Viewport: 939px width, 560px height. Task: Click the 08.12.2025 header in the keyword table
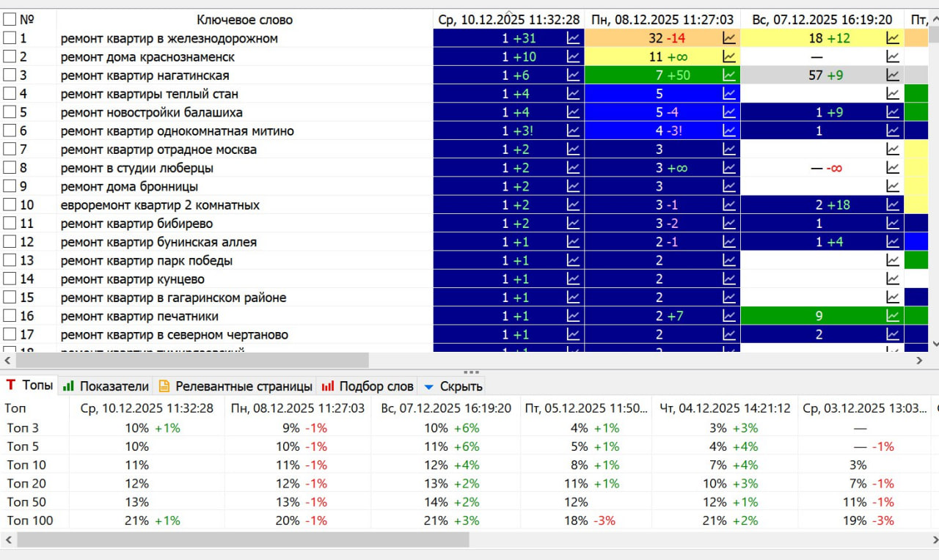click(x=662, y=20)
